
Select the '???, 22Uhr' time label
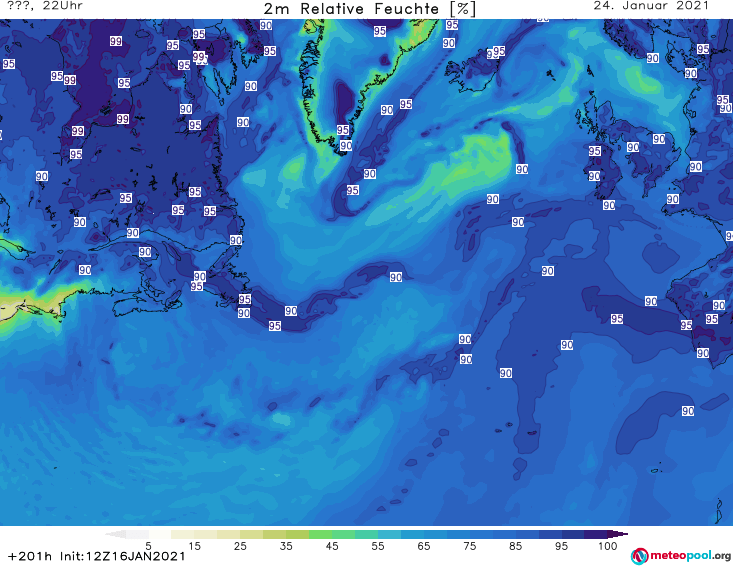coord(45,6)
